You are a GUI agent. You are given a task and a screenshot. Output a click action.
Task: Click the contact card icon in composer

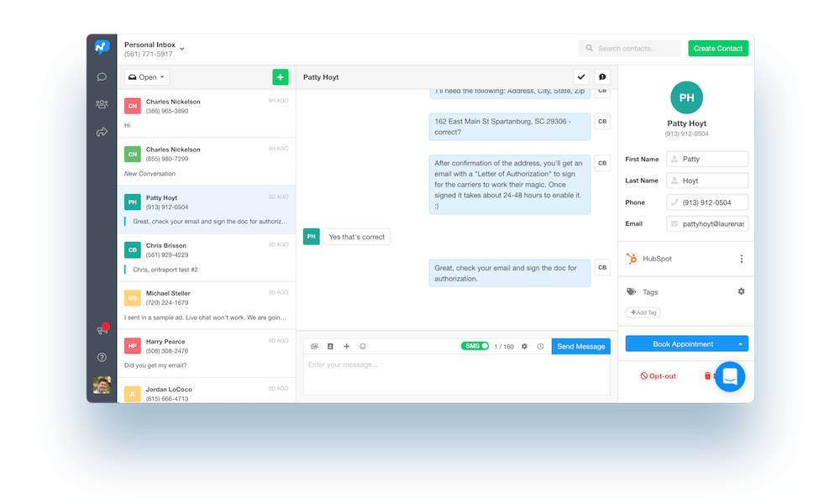330,347
